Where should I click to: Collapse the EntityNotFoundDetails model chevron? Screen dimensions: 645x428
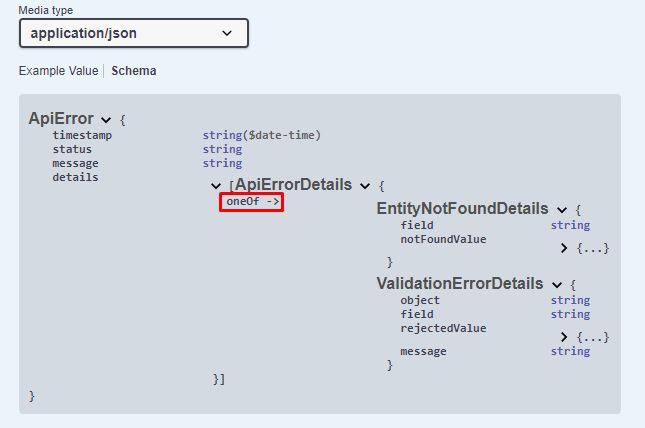click(x=562, y=210)
